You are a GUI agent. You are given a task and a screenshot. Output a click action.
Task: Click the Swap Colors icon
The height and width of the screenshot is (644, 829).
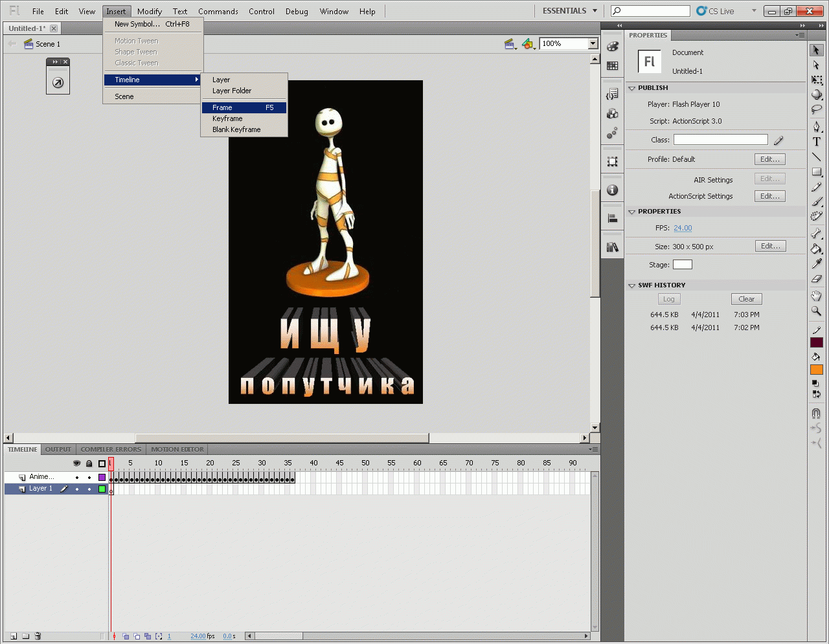pyautogui.click(x=816, y=394)
